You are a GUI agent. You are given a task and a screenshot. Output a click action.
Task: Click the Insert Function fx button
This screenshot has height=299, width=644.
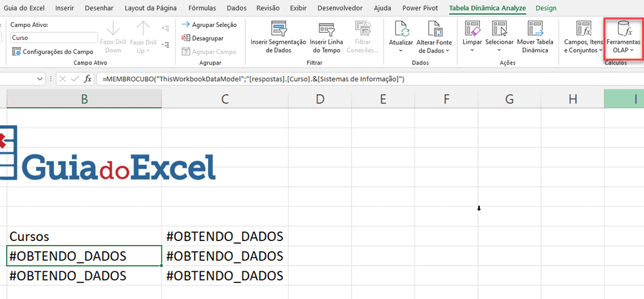[88, 79]
